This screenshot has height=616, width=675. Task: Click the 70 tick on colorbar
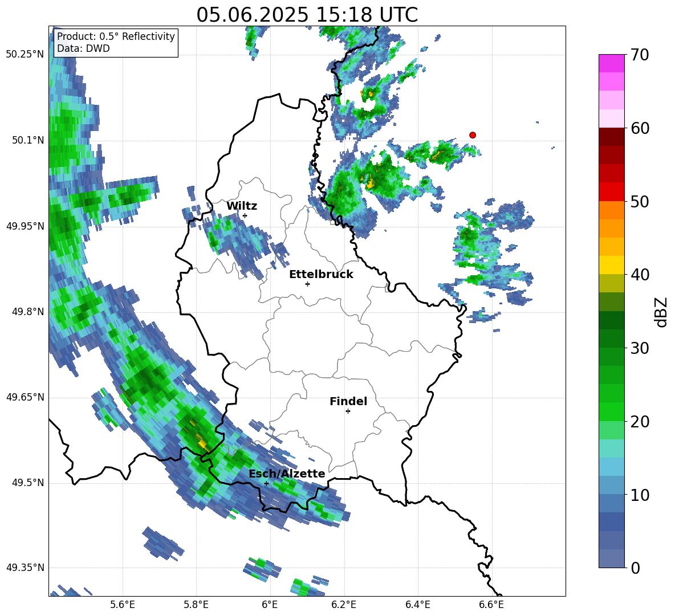point(640,55)
